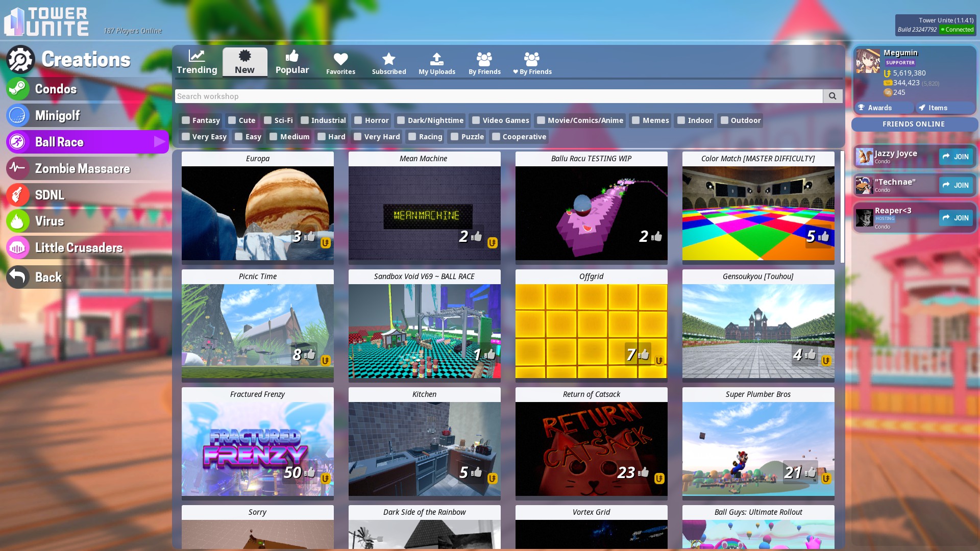Click coin icon on Super Plumber Bros
Viewport: 980px width, 551px height.
[826, 479]
